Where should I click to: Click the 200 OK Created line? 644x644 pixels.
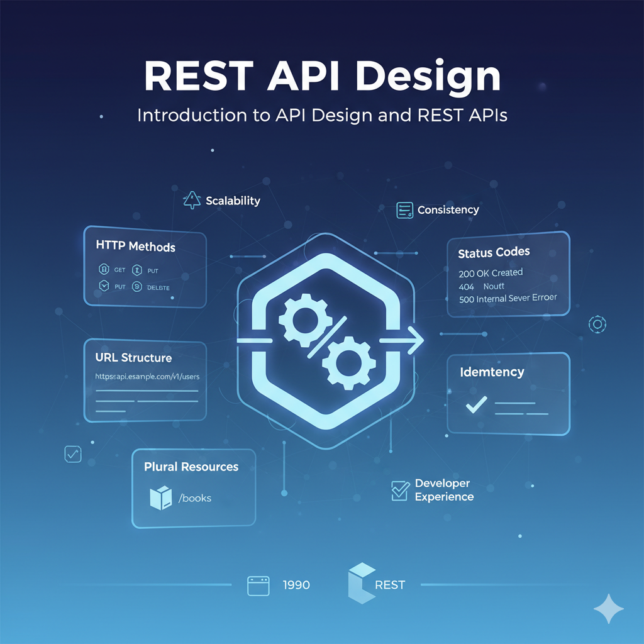[x=491, y=273]
